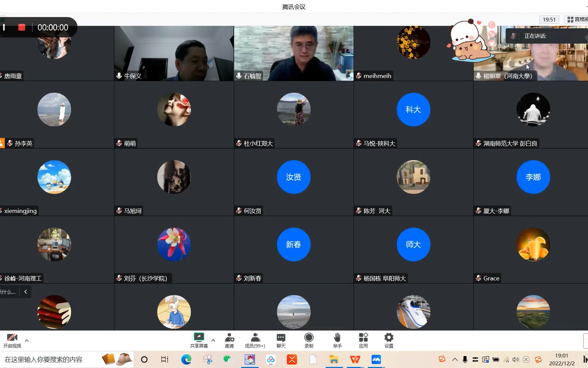Click meihmeih flower avatar
Screen dimensions: 588x368
coord(413,42)
